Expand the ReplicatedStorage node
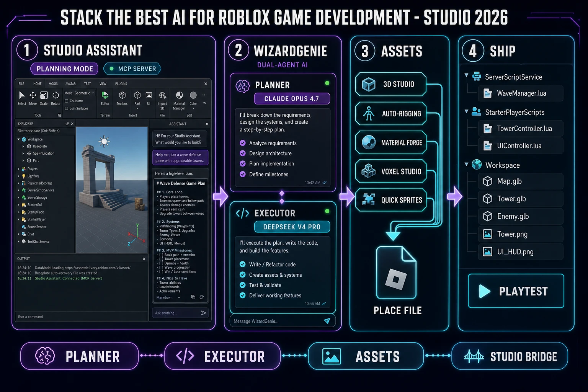The height and width of the screenshot is (392, 588). tap(18, 183)
